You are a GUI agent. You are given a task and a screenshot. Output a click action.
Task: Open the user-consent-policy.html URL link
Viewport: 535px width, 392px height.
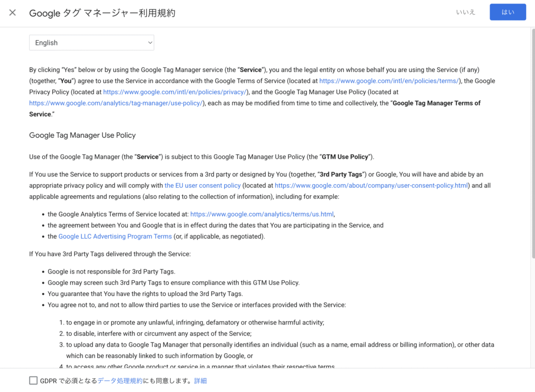coord(371,185)
